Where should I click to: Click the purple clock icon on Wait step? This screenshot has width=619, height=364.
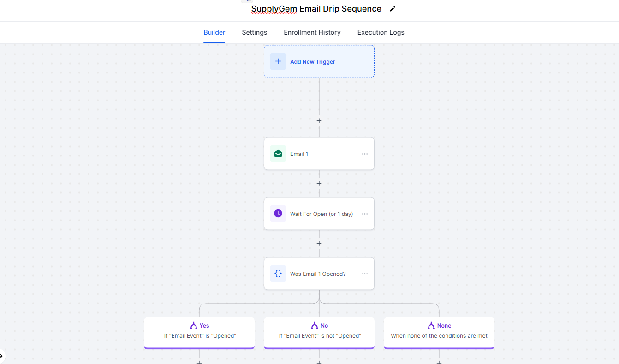pyautogui.click(x=278, y=214)
